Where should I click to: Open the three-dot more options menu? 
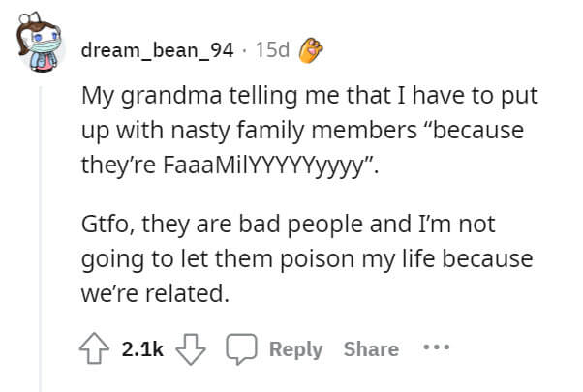[436, 348]
